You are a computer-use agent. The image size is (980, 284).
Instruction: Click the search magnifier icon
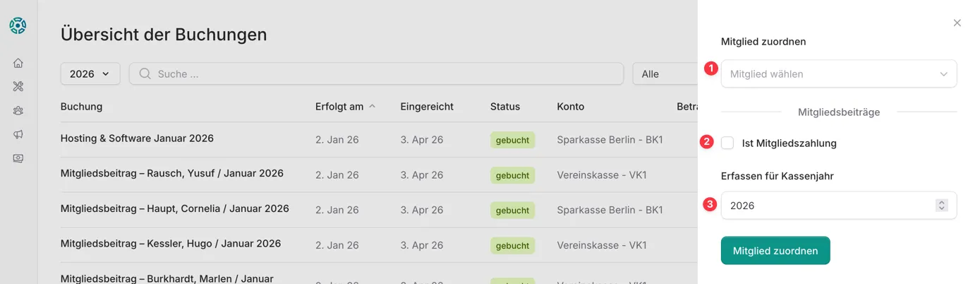pos(145,73)
